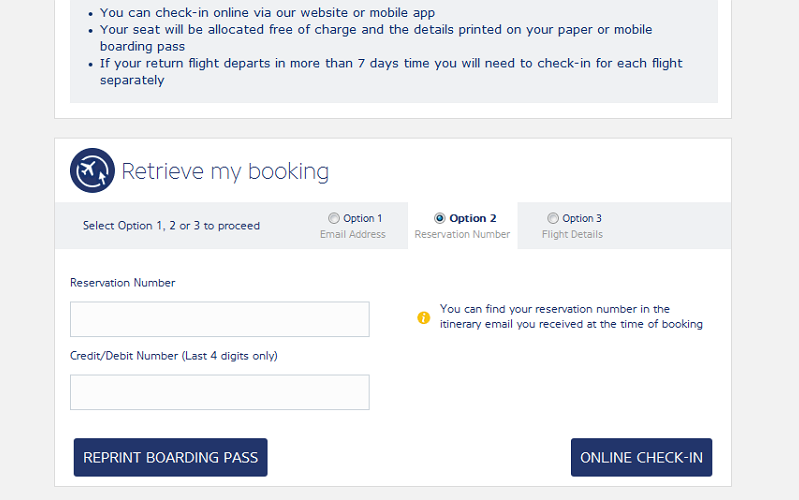Screen dimensions: 799x500
Task: Click the yellow info icon
Action: [423, 318]
